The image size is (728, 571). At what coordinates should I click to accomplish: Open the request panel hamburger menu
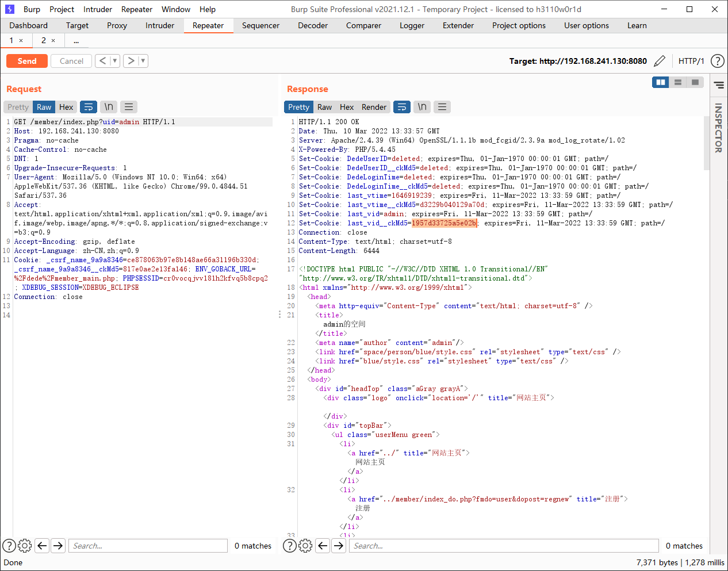tap(129, 107)
